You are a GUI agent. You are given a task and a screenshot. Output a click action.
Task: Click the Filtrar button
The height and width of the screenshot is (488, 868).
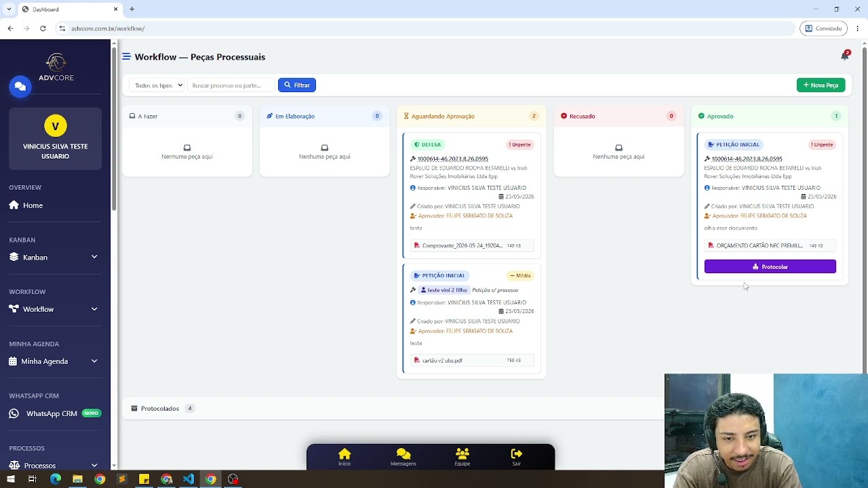(297, 85)
